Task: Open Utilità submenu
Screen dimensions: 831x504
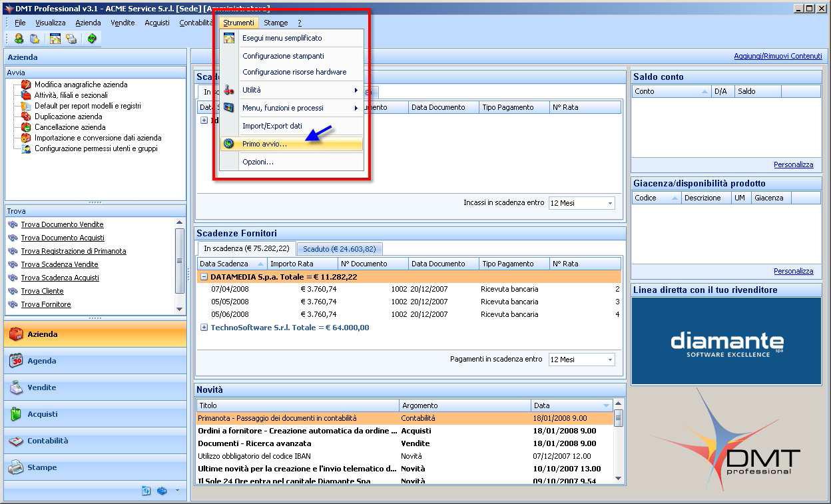Action: [292, 90]
